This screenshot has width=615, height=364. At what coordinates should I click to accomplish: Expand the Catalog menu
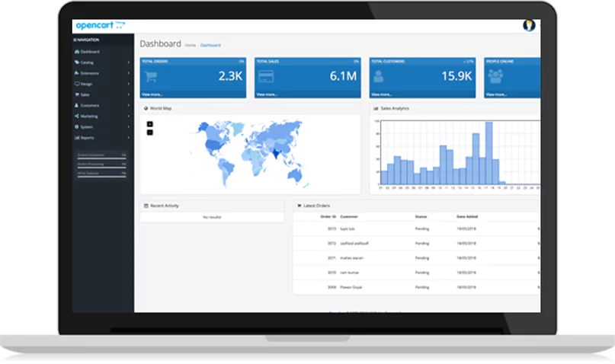(x=88, y=62)
